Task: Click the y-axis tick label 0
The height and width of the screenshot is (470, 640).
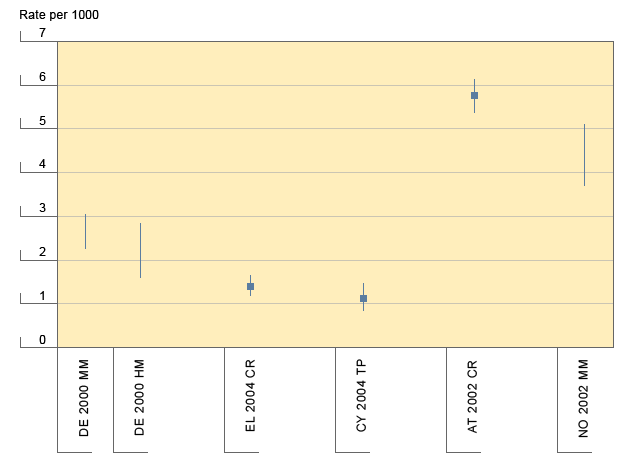Action: pyautogui.click(x=42, y=340)
